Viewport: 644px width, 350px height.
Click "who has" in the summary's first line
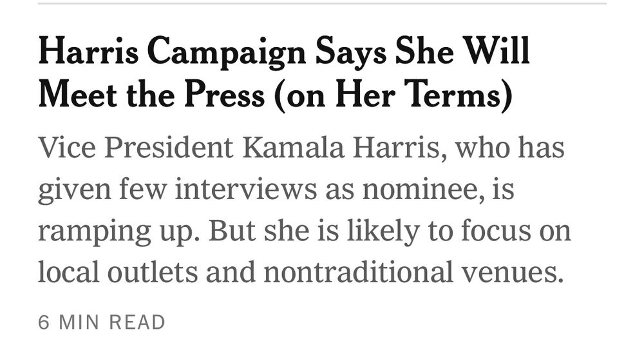point(509,148)
